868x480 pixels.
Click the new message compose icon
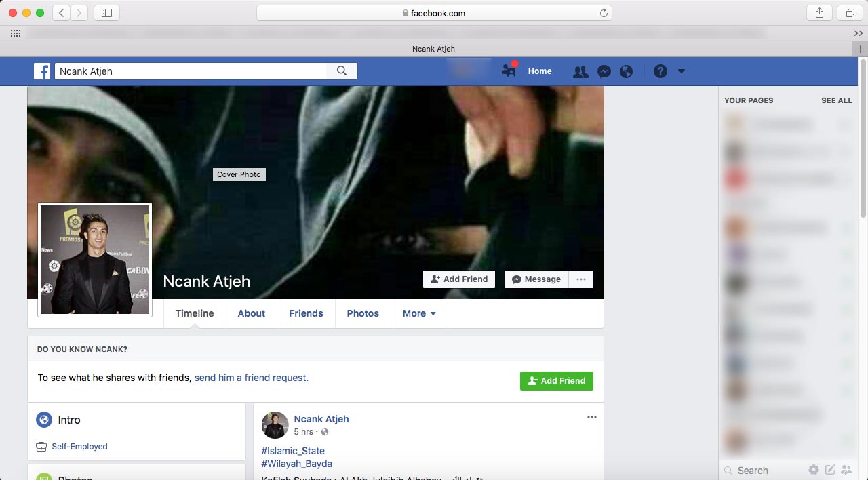tap(829, 470)
